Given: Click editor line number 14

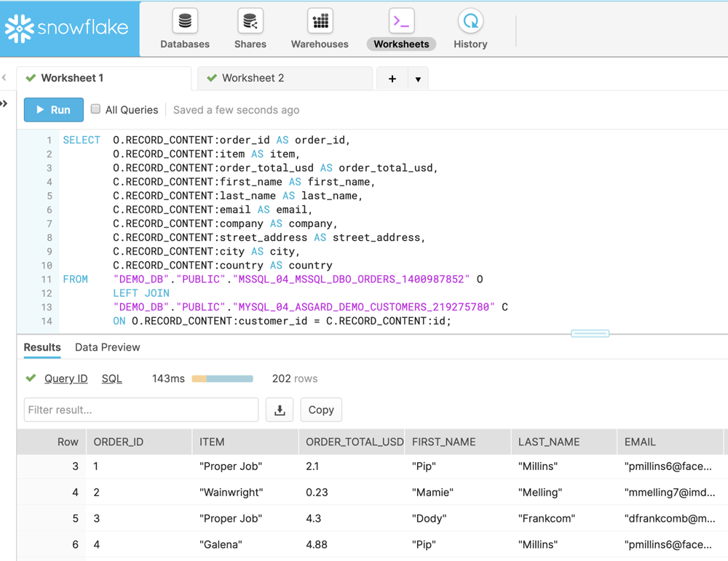Looking at the screenshot, I should click(47, 321).
